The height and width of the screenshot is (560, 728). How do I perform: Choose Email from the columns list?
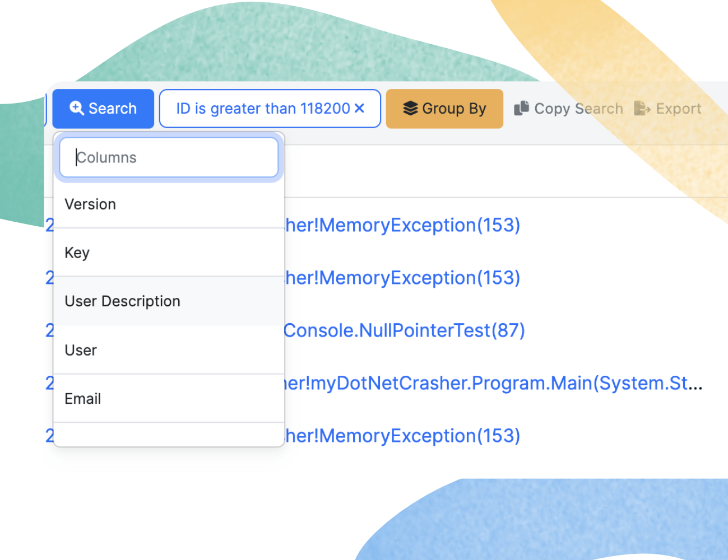(169, 399)
